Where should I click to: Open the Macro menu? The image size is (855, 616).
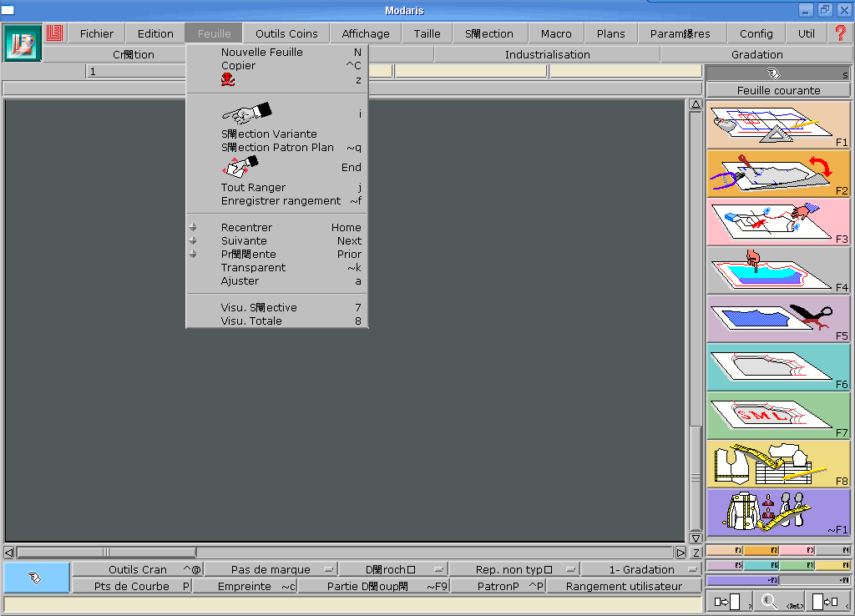point(556,33)
